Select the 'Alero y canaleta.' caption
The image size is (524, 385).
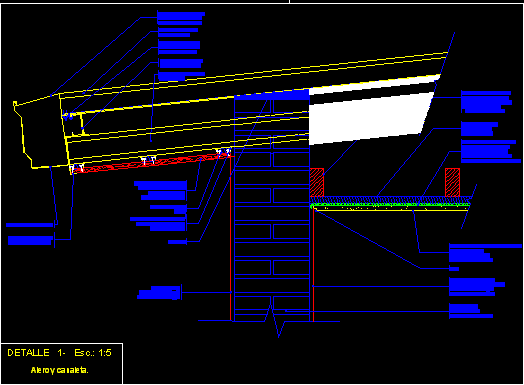pyautogui.click(x=59, y=370)
